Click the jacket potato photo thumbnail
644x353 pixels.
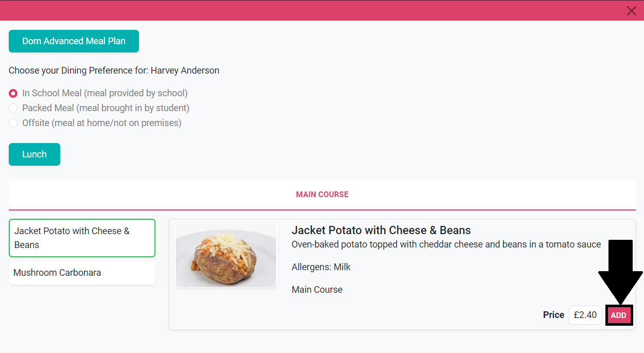(226, 256)
